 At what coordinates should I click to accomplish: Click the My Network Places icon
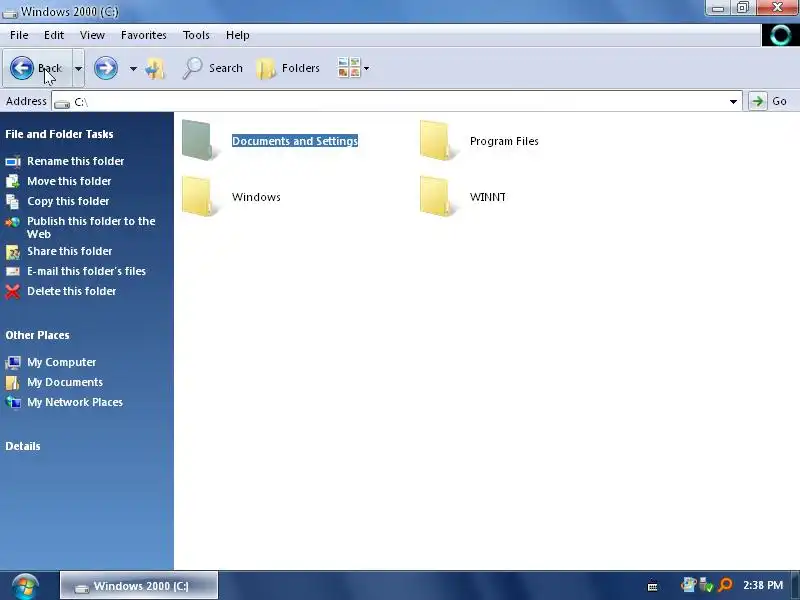tap(13, 403)
